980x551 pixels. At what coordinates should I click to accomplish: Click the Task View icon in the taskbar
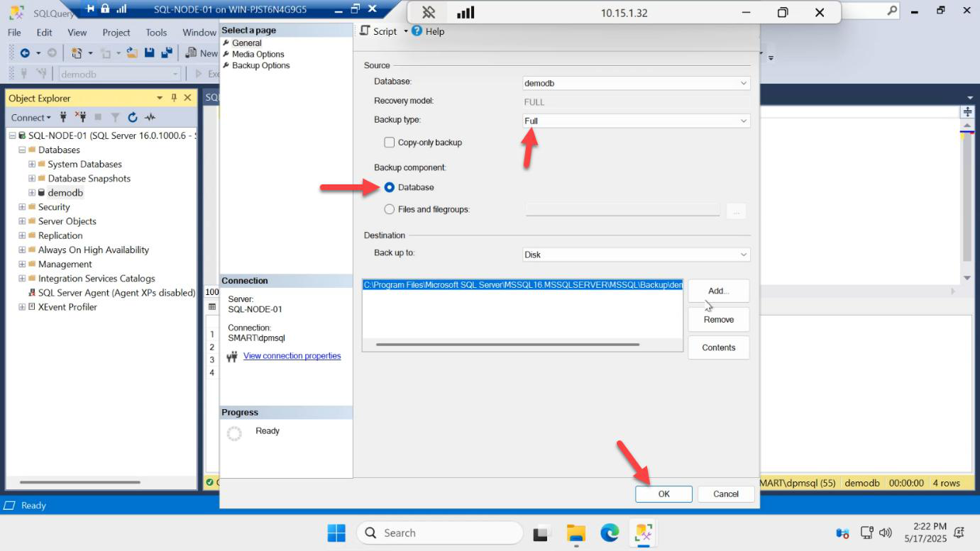point(542,533)
